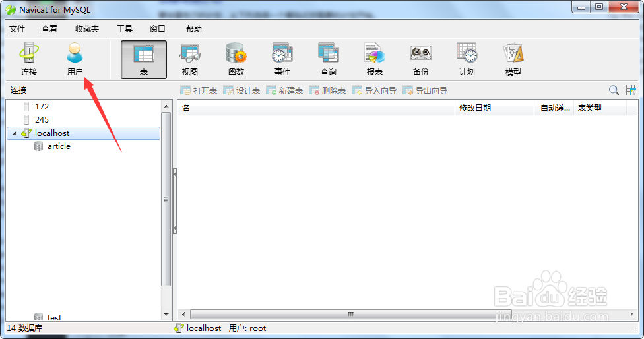Sort by the 表类型 column header
The height and width of the screenshot is (339, 644).
pyautogui.click(x=600, y=108)
